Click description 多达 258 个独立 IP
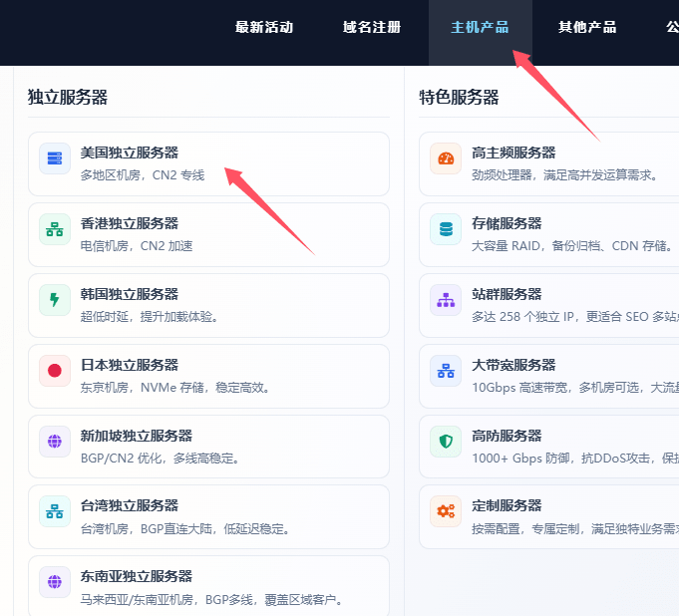This screenshot has width=679, height=616. coord(522,316)
